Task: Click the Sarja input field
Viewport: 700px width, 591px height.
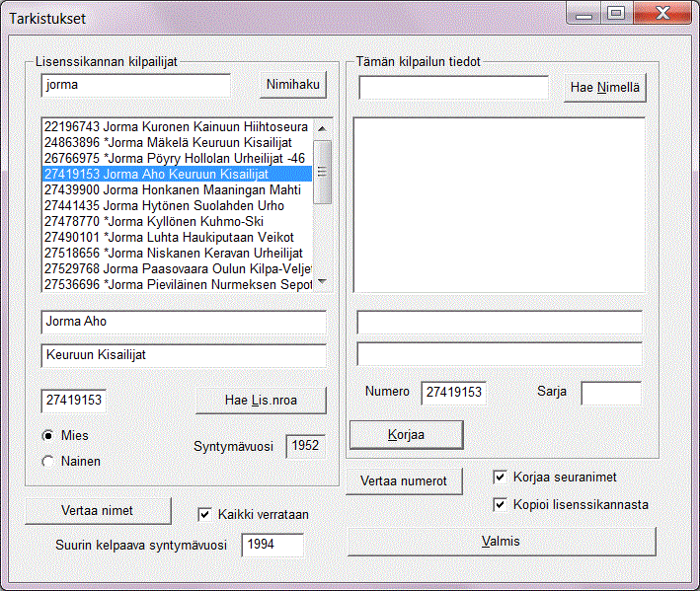Action: click(x=610, y=393)
